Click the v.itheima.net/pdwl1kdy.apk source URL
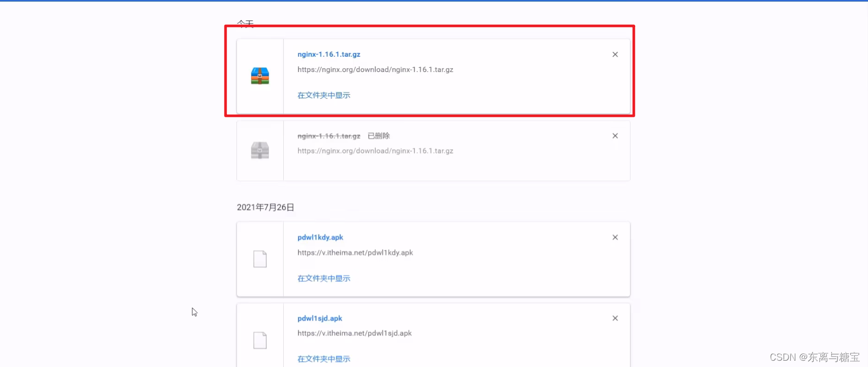The height and width of the screenshot is (367, 868). pyautogui.click(x=355, y=253)
